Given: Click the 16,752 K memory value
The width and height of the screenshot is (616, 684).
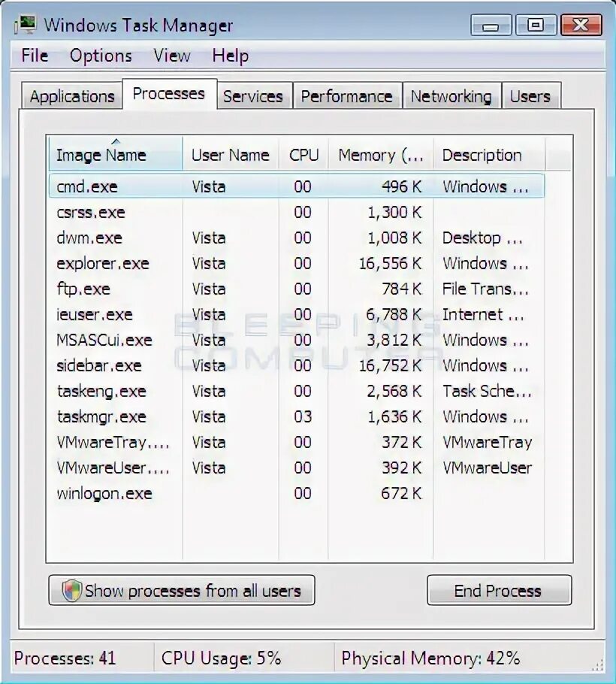Looking at the screenshot, I should [x=390, y=365].
